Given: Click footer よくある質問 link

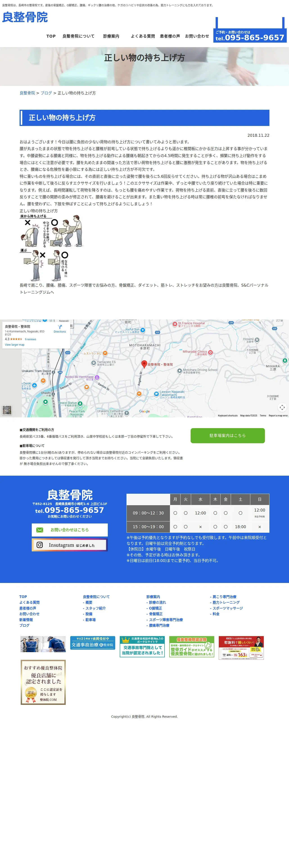Looking at the screenshot, I should (x=29, y=602).
